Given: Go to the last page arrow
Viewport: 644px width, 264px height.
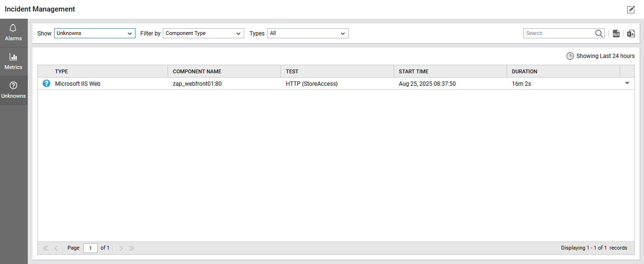Looking at the screenshot, I should point(132,248).
